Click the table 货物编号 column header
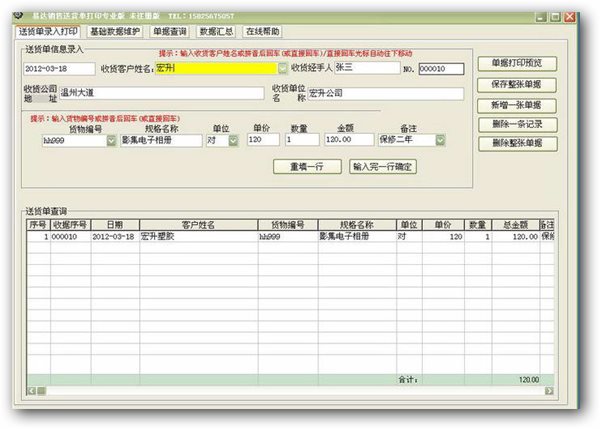600x429 pixels. coord(288,225)
